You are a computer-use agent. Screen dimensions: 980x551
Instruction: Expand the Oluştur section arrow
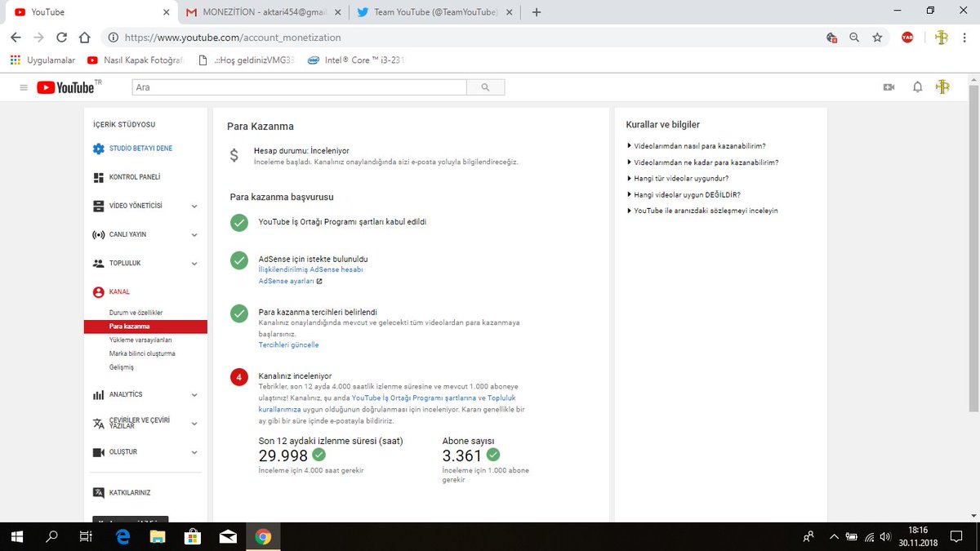point(194,452)
